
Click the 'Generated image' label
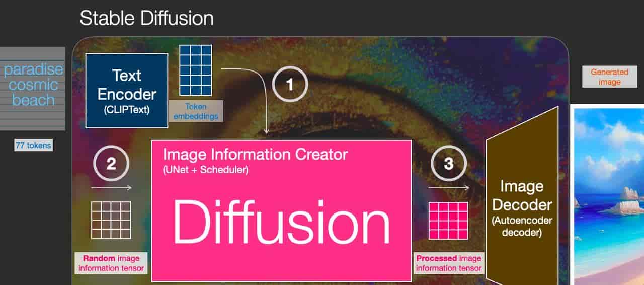tap(609, 77)
